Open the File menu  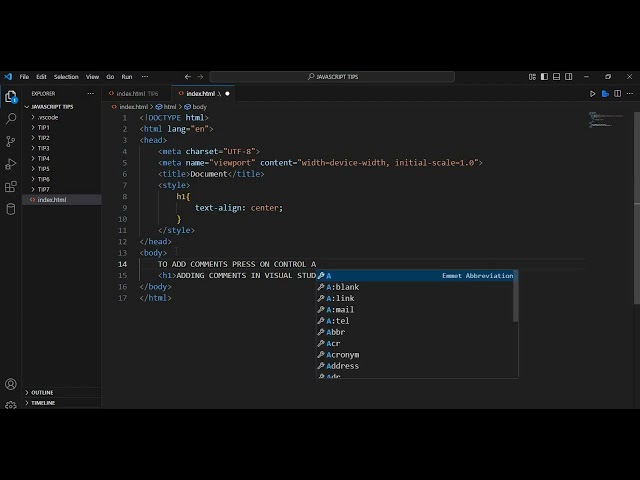pos(24,77)
